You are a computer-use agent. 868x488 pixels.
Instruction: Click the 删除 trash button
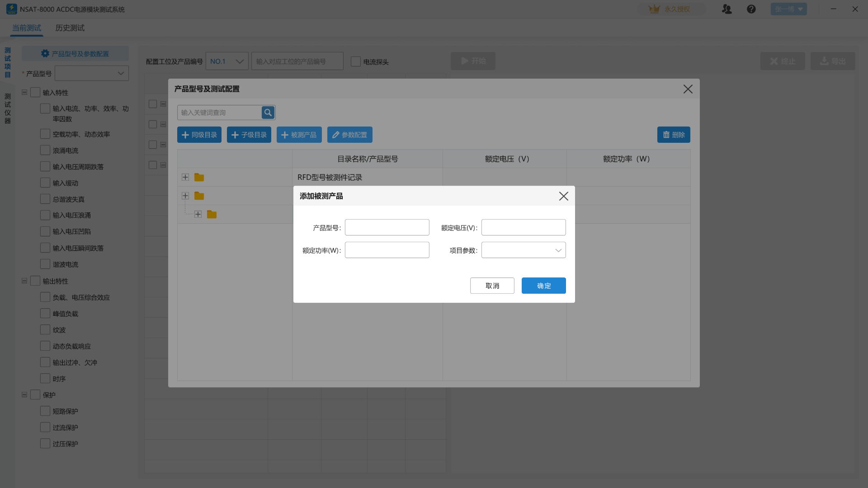(x=673, y=135)
